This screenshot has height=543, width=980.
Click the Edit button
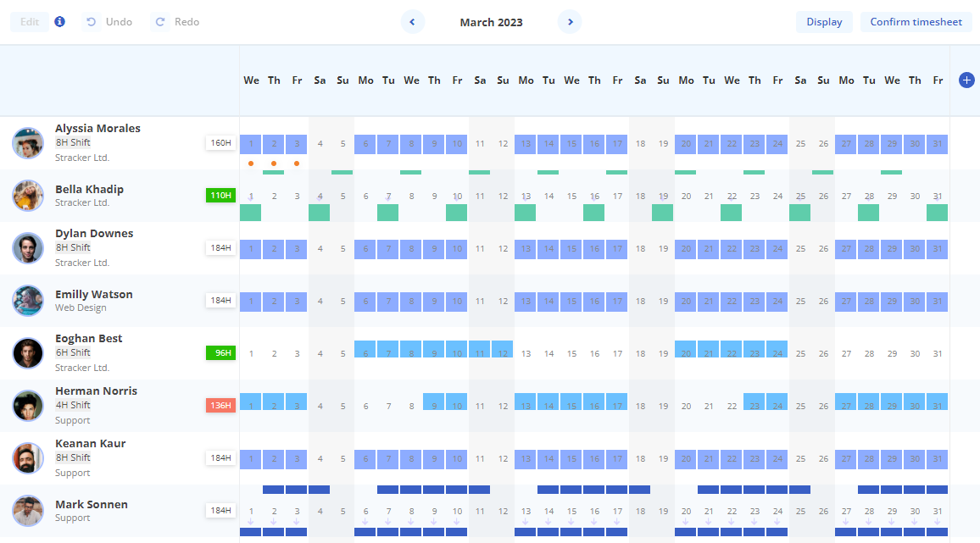point(30,22)
